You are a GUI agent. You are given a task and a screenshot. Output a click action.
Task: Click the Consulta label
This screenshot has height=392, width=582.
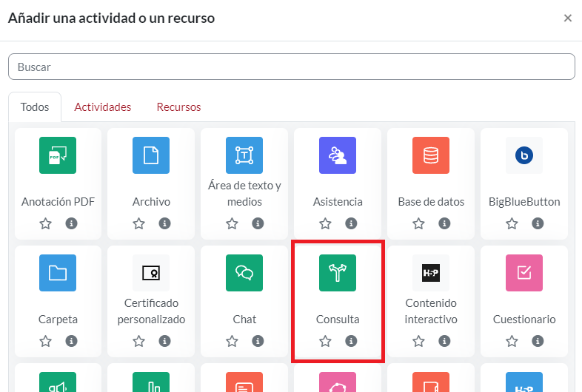coord(338,320)
